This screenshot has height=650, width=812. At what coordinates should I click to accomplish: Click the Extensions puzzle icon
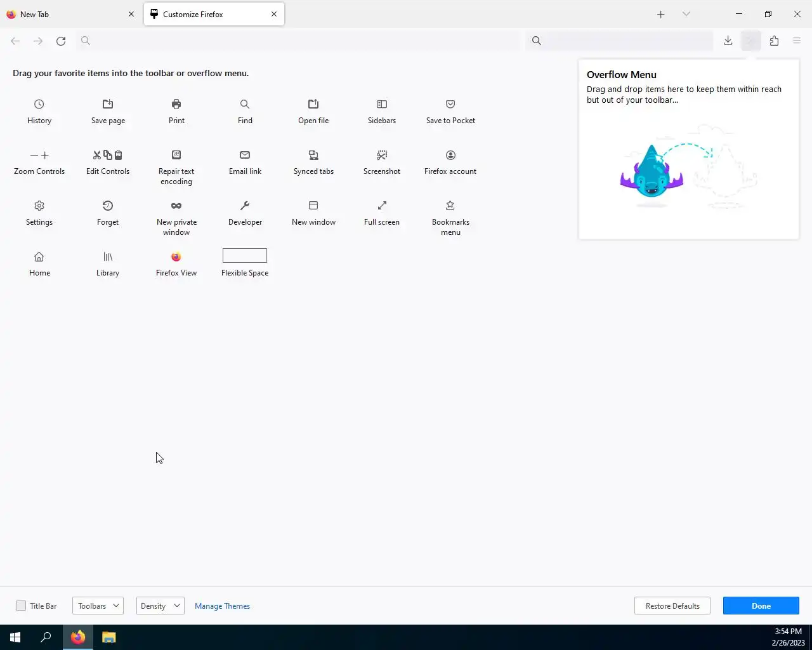tap(774, 41)
